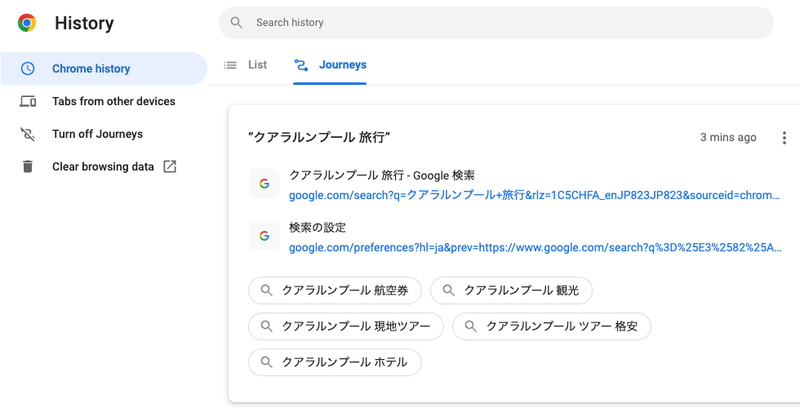
Task: Click the クアラルンプール 観光 suggestion chip
Action: pos(511,291)
